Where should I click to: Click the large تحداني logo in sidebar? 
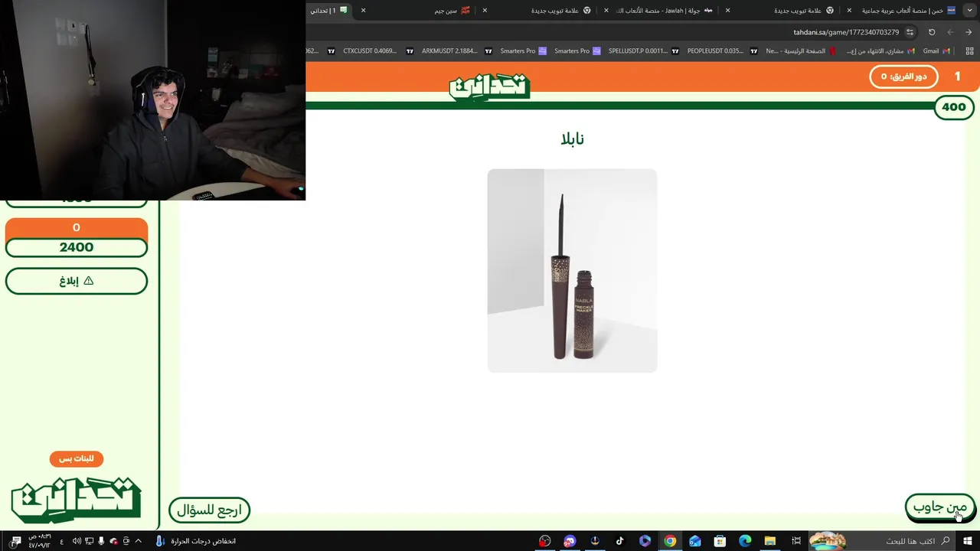pos(77,500)
